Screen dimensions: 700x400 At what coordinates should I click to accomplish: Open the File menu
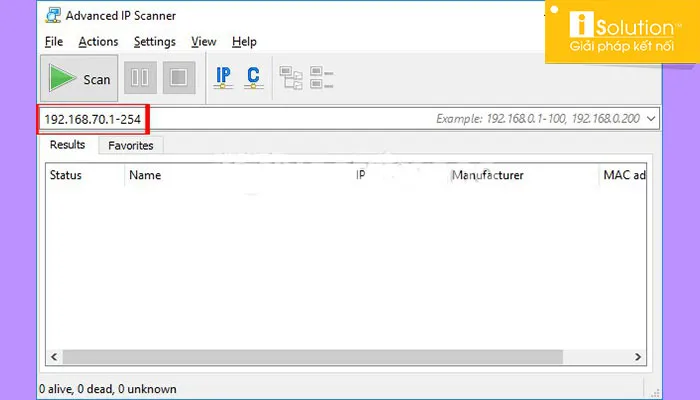[54, 42]
